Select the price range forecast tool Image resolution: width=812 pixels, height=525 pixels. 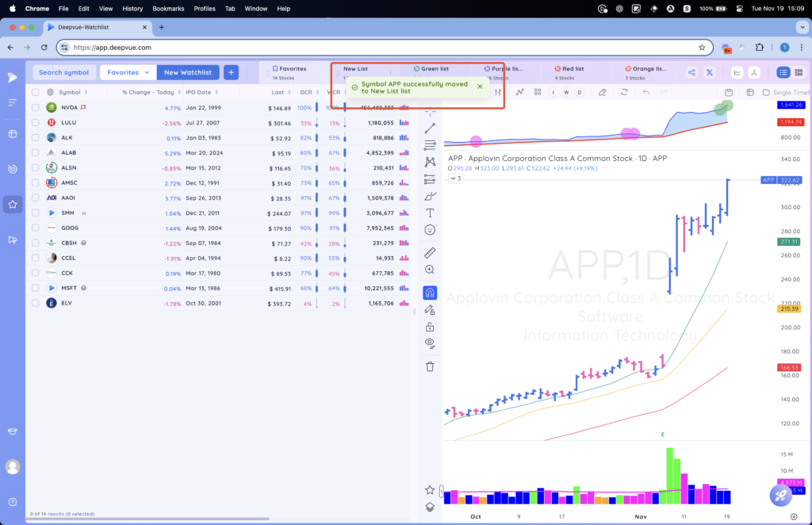click(430, 179)
